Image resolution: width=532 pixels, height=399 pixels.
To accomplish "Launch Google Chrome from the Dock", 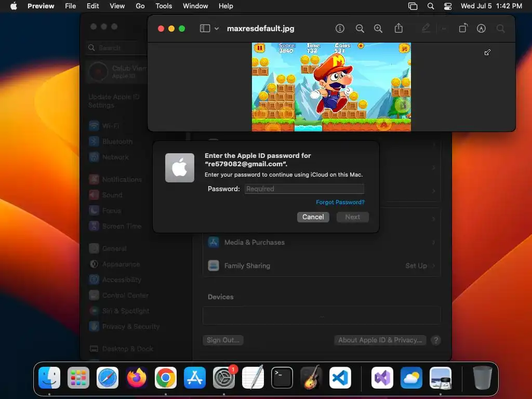I will (166, 378).
